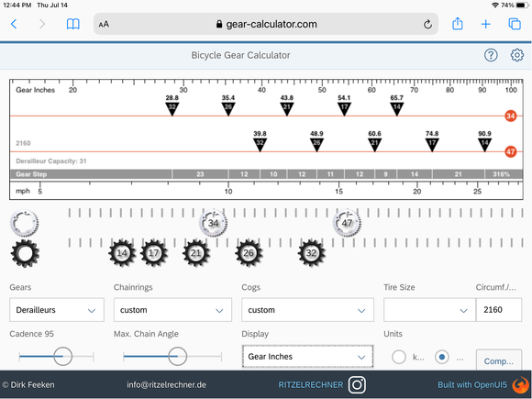
Task: Select the 14-tooth cog icon
Action: click(x=122, y=253)
